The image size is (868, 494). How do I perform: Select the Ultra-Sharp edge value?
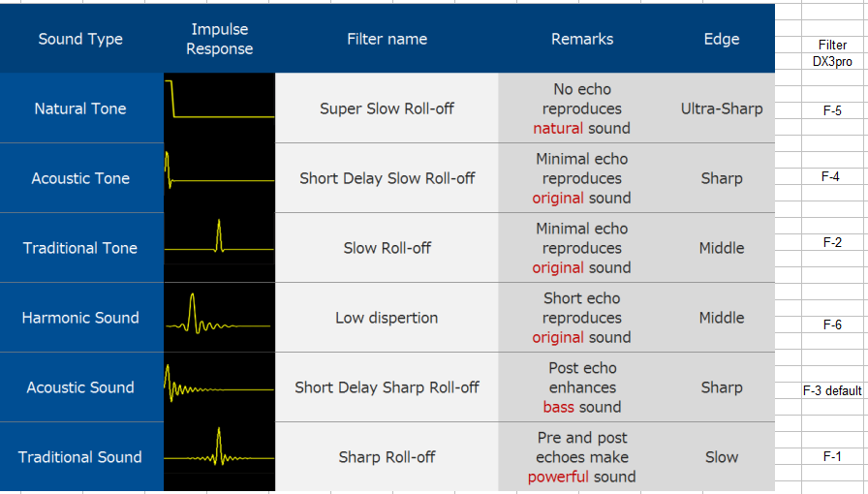722,108
